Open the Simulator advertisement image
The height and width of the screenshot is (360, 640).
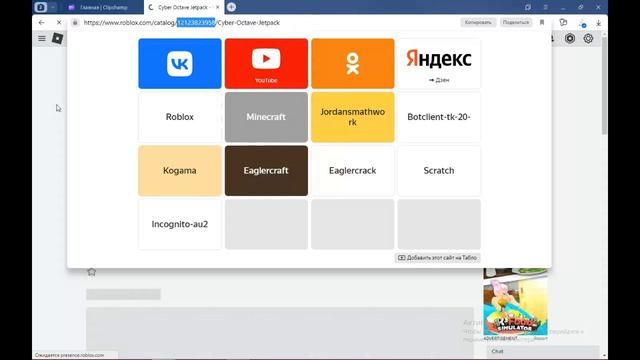coord(516,302)
